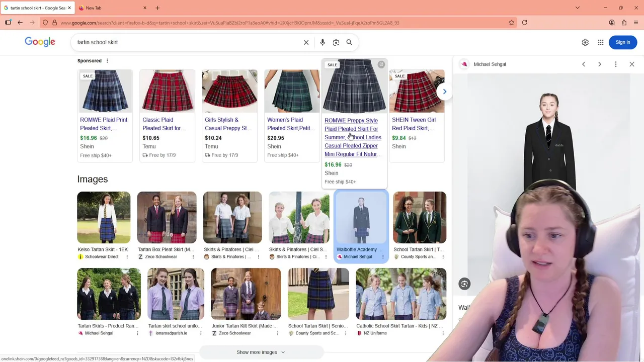This screenshot has height=362, width=644.
Task: Click the tracking protection shield icon
Action: point(45,23)
